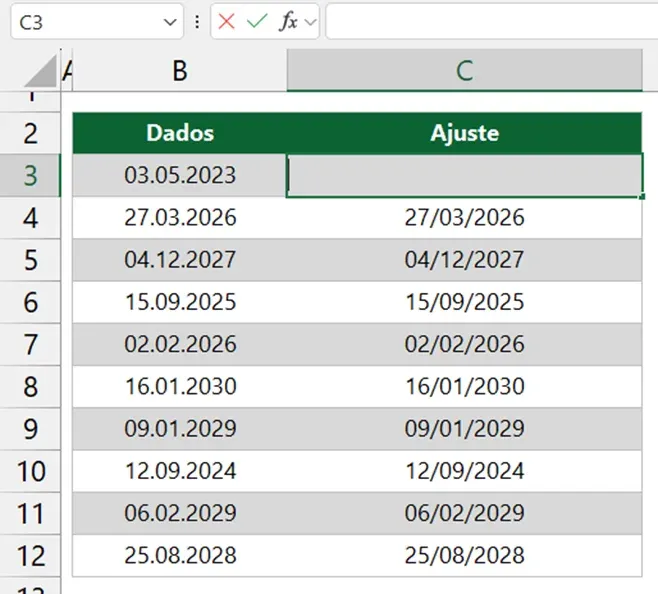Select cell containing 15/09/2025
This screenshot has width=658, height=594.
[x=465, y=302]
